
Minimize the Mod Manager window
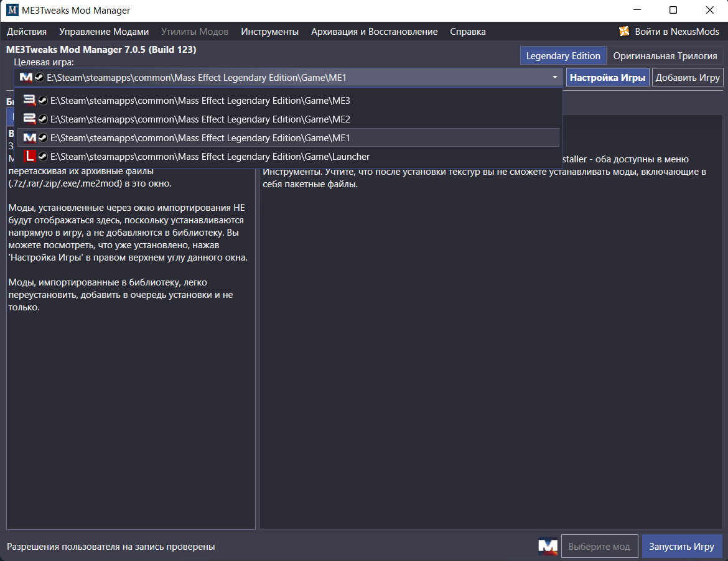pyautogui.click(x=637, y=10)
